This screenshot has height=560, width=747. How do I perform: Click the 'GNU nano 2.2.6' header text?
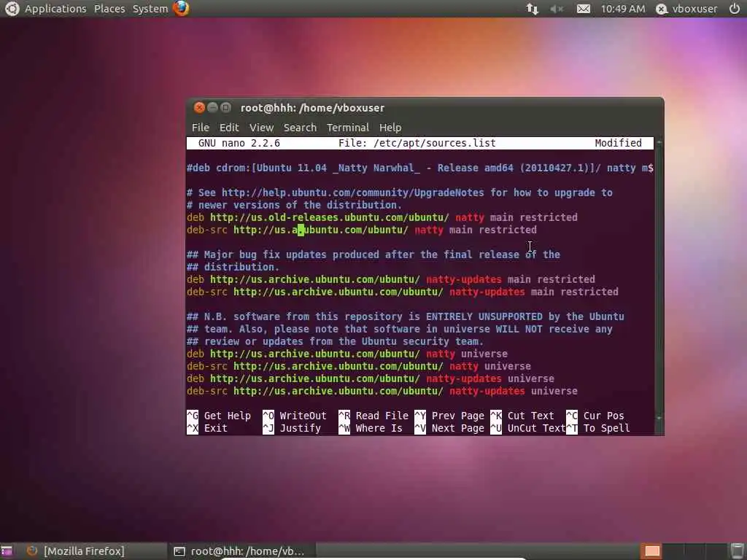coord(239,143)
